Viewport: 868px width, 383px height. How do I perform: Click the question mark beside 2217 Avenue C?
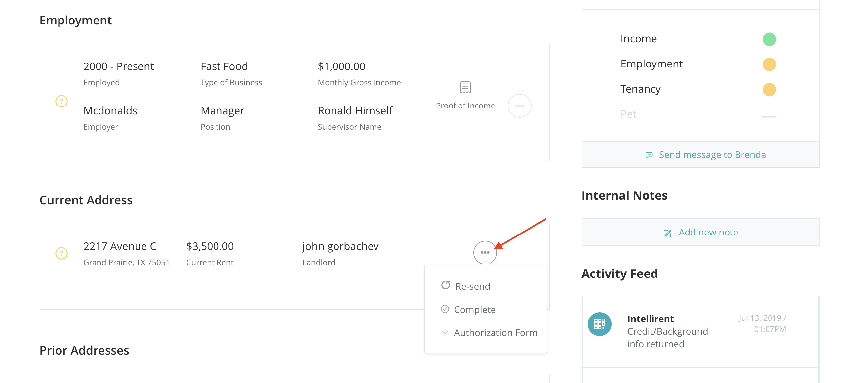tap(61, 253)
